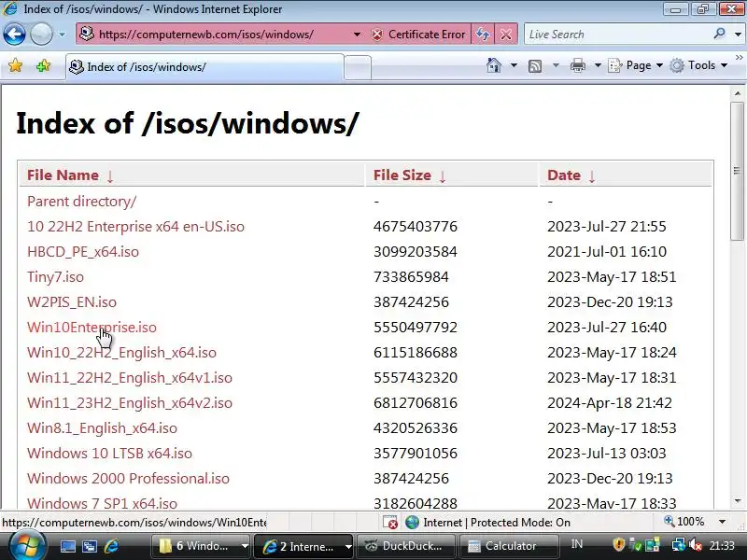Image resolution: width=747 pixels, height=560 pixels.
Task: Open the search provider options dropdown
Action: pyautogui.click(x=738, y=35)
